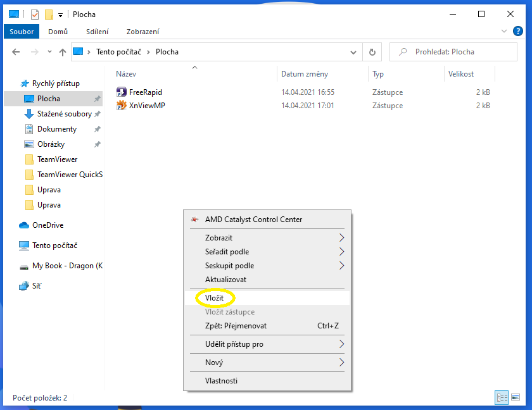Open the TeamViewer folder in sidebar

(57, 159)
